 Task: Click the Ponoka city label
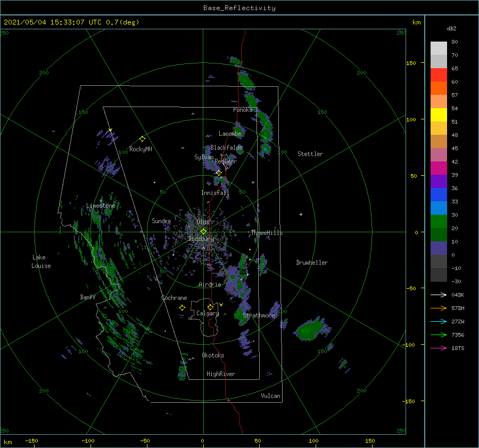tap(243, 110)
